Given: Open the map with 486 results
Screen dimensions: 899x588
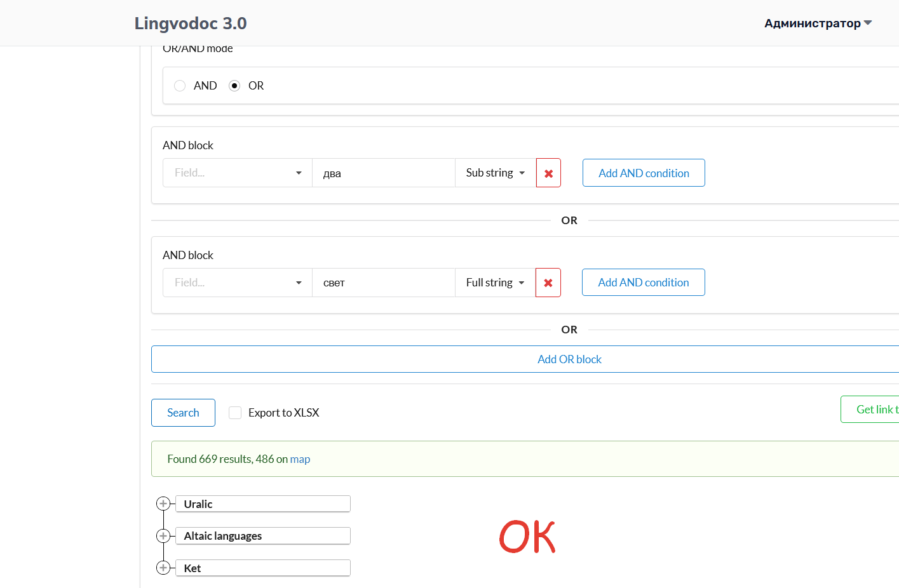Looking at the screenshot, I should pos(300,458).
